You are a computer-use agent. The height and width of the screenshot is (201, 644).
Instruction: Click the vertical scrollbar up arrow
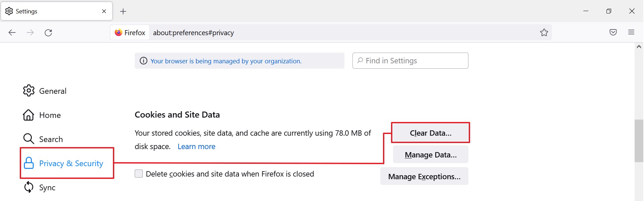(x=639, y=47)
